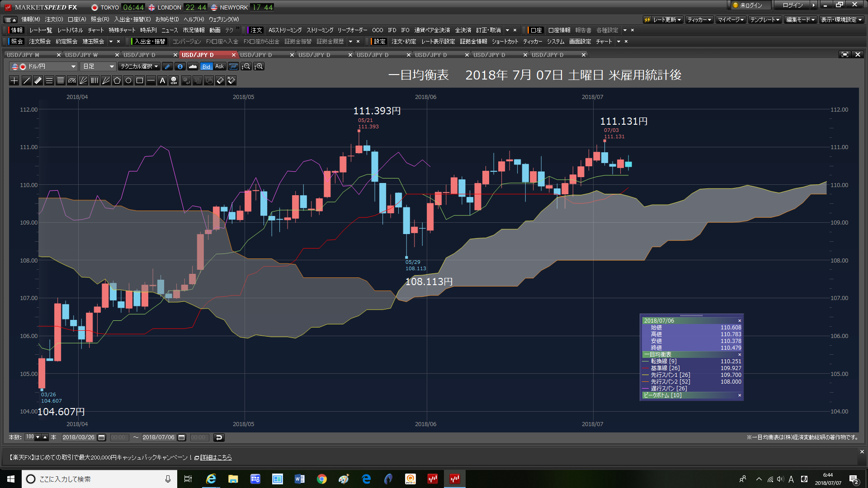Toggle Bid price display

click(206, 66)
